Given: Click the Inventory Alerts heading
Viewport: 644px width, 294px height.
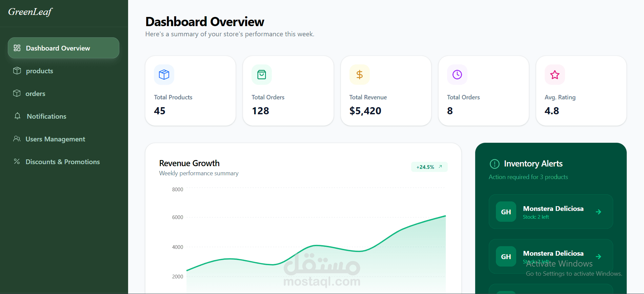Looking at the screenshot, I should pos(533,164).
